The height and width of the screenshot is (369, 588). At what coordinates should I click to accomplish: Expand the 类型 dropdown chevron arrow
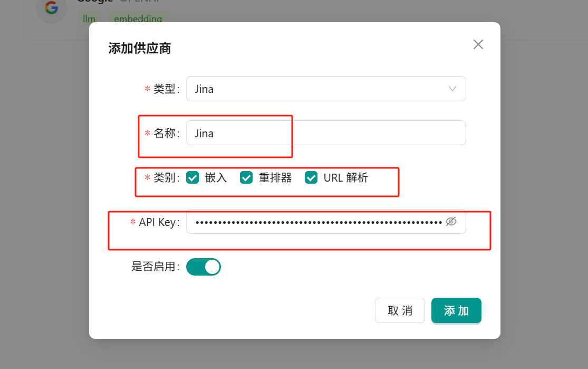tap(452, 89)
